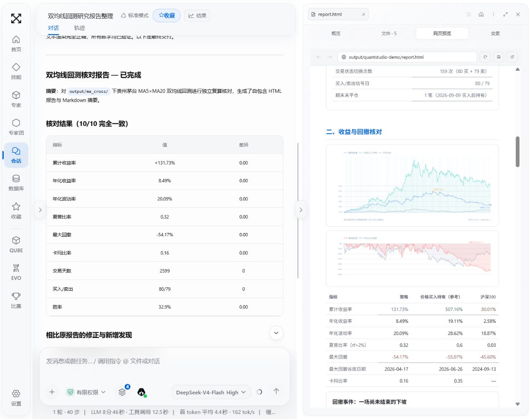Toggle 收藏 star for this conversation
Image resolution: width=532 pixels, height=419 pixels.
167,16
